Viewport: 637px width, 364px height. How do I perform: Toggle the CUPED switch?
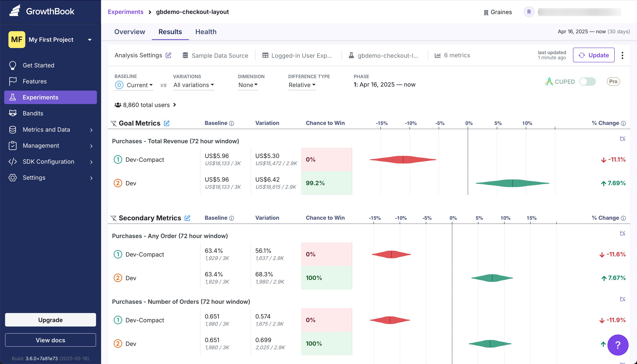point(587,82)
